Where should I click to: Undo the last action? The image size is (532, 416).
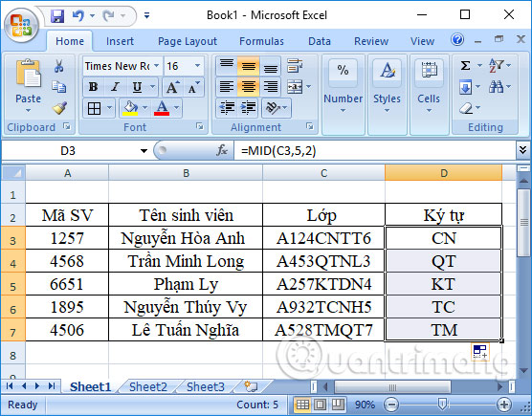[78, 15]
